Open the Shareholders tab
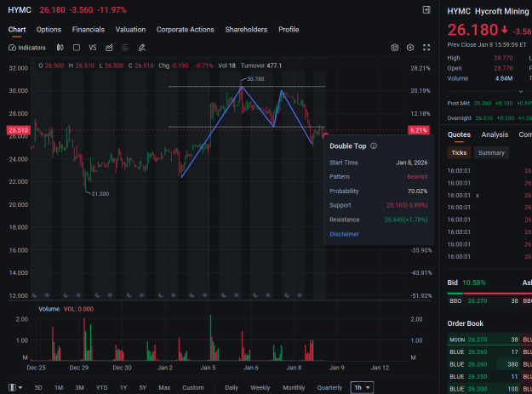The width and height of the screenshot is (532, 394). [x=246, y=30]
